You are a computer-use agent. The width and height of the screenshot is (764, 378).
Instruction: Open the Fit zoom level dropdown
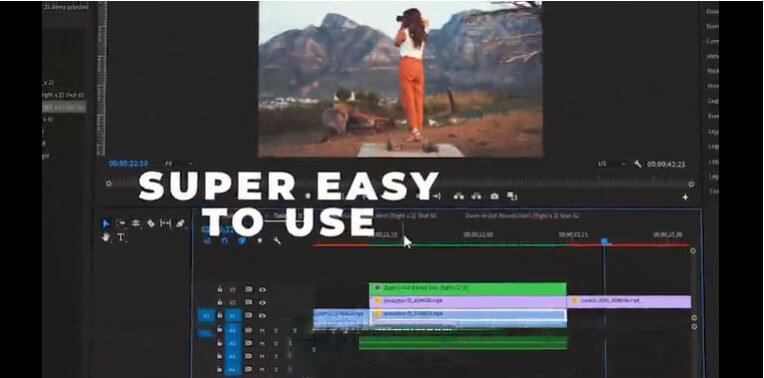click(x=179, y=164)
